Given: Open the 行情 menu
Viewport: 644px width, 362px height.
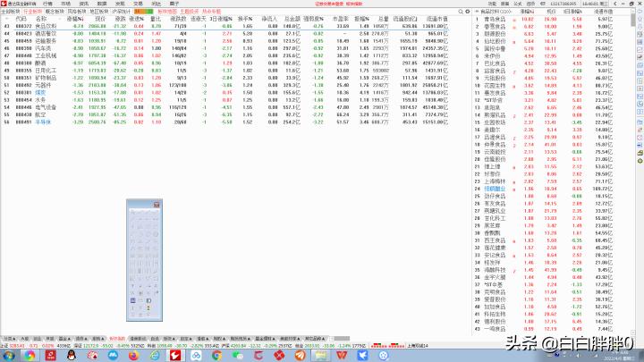Looking at the screenshot, I should tap(47, 4).
